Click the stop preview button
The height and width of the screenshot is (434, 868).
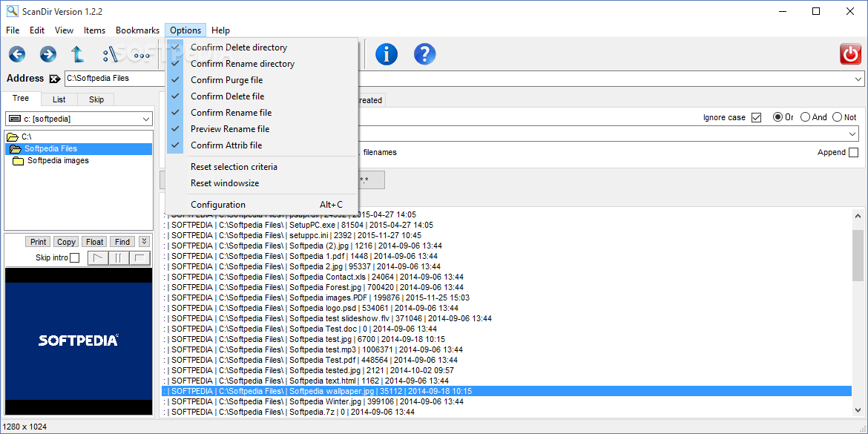[139, 258]
